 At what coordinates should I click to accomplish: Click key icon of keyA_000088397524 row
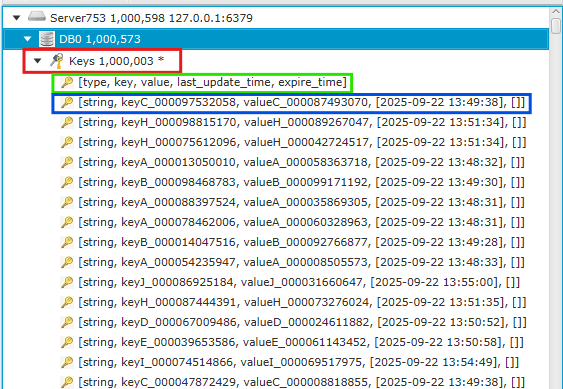point(67,202)
